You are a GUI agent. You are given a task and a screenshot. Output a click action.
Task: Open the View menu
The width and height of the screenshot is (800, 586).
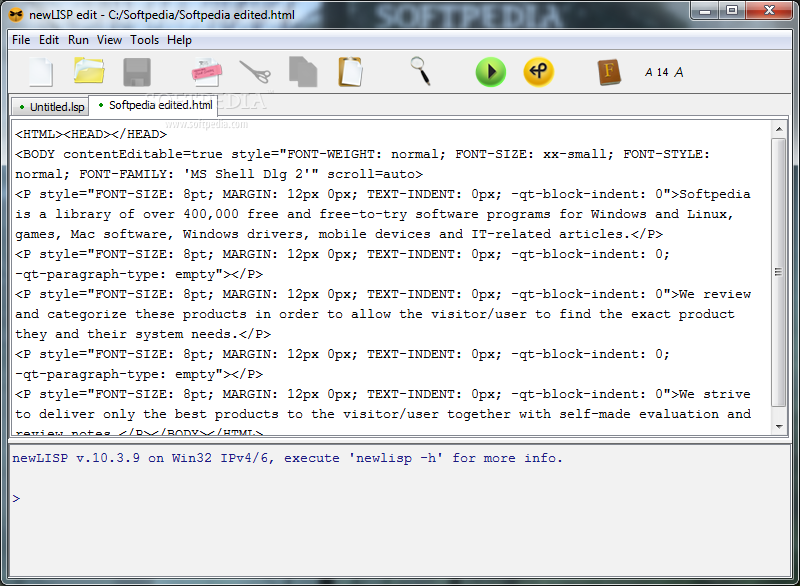click(x=109, y=40)
